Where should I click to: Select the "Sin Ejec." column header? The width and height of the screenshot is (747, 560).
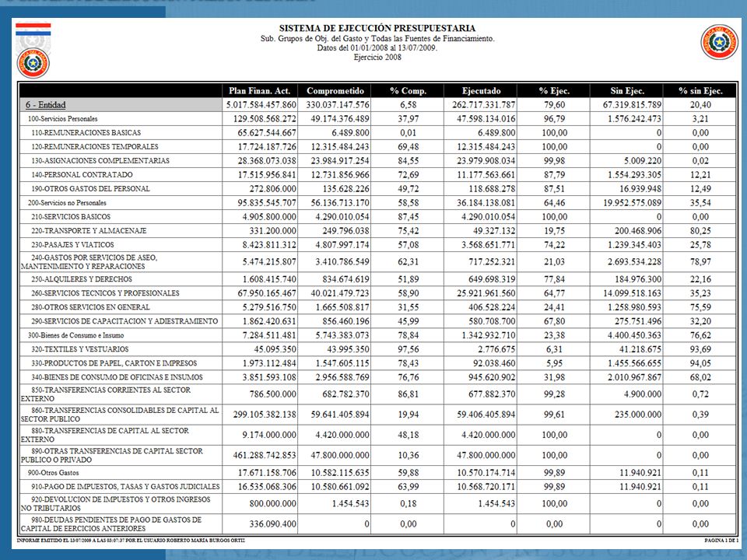click(627, 91)
